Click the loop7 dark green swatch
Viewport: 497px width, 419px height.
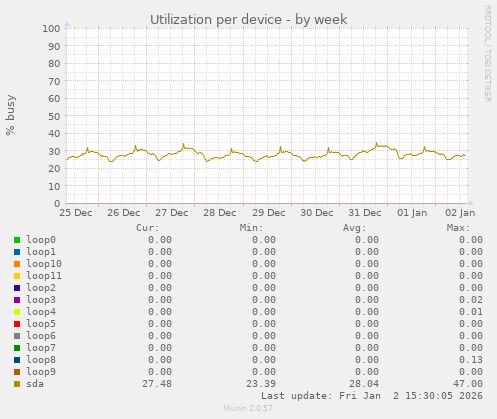[17, 348]
